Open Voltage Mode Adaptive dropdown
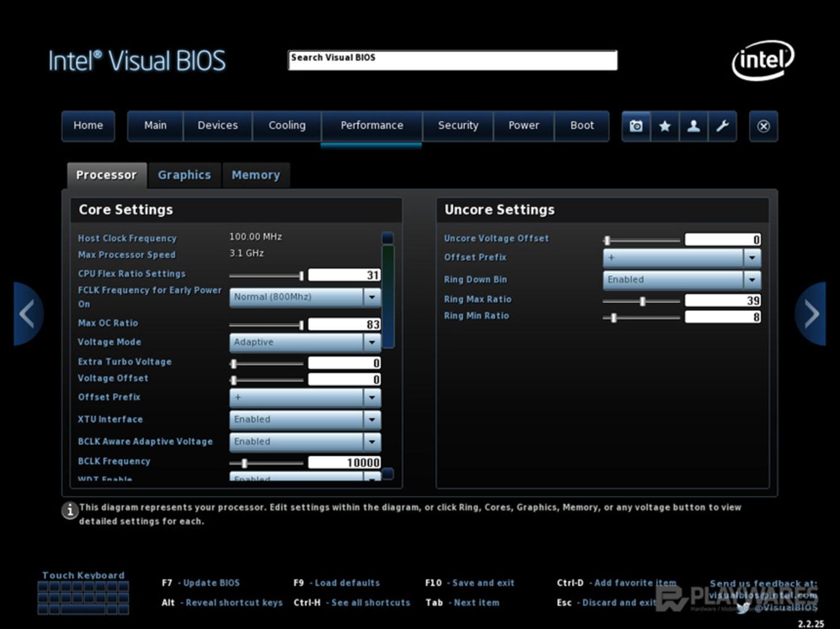 click(305, 342)
